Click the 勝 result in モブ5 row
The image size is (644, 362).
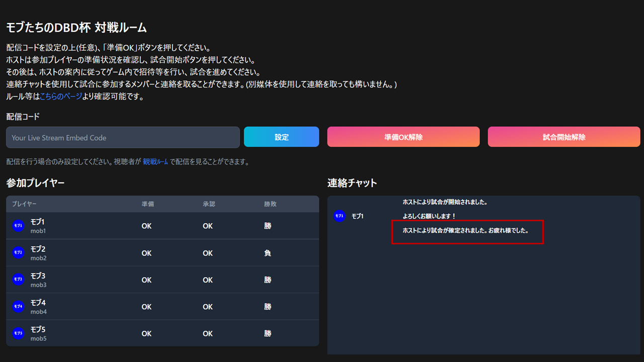(268, 333)
